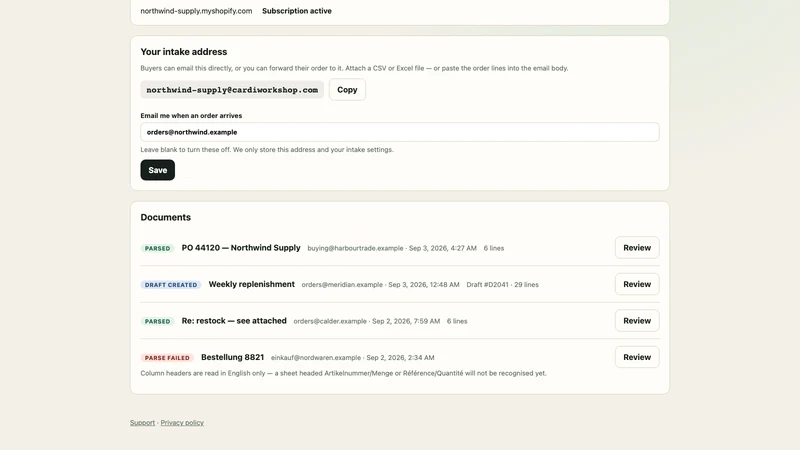Click the buying@harbourtrade.example sender text
This screenshot has height=450, width=800.
pyautogui.click(x=355, y=248)
